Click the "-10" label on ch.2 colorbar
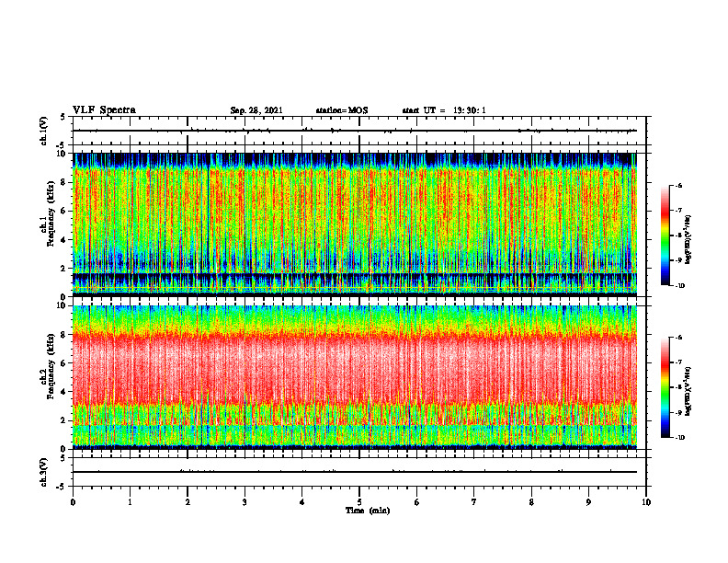This screenshot has width=728, height=563. click(x=679, y=438)
